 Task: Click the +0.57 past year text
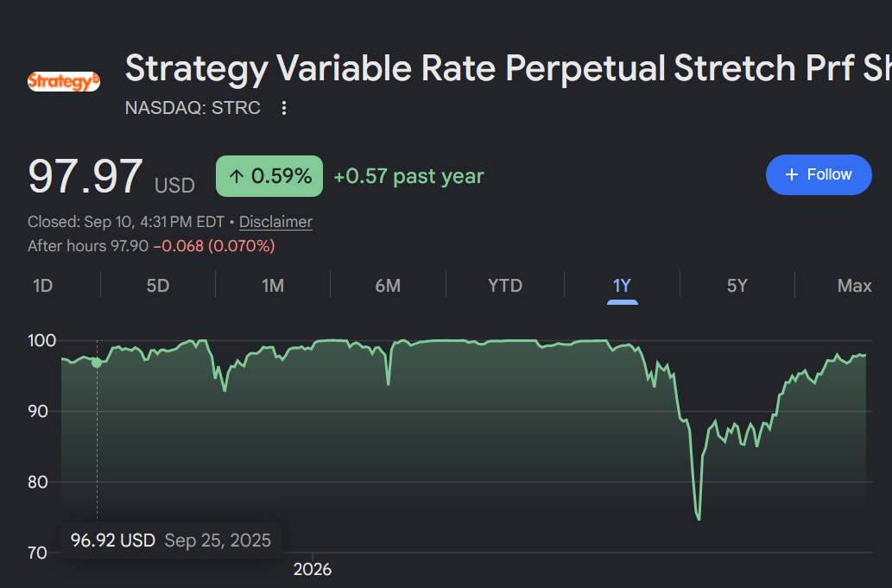[x=408, y=176]
